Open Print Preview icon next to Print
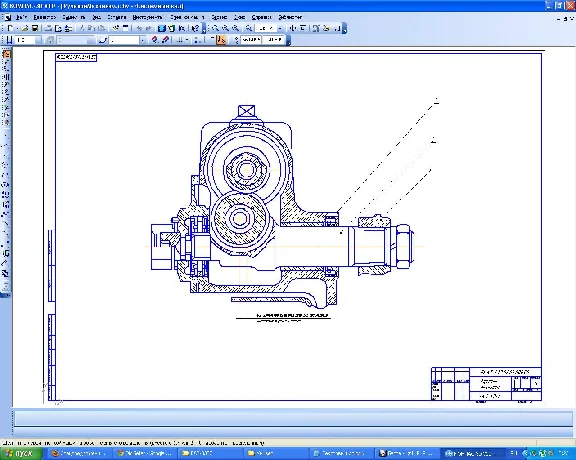This screenshot has width=576, height=460. [58, 28]
